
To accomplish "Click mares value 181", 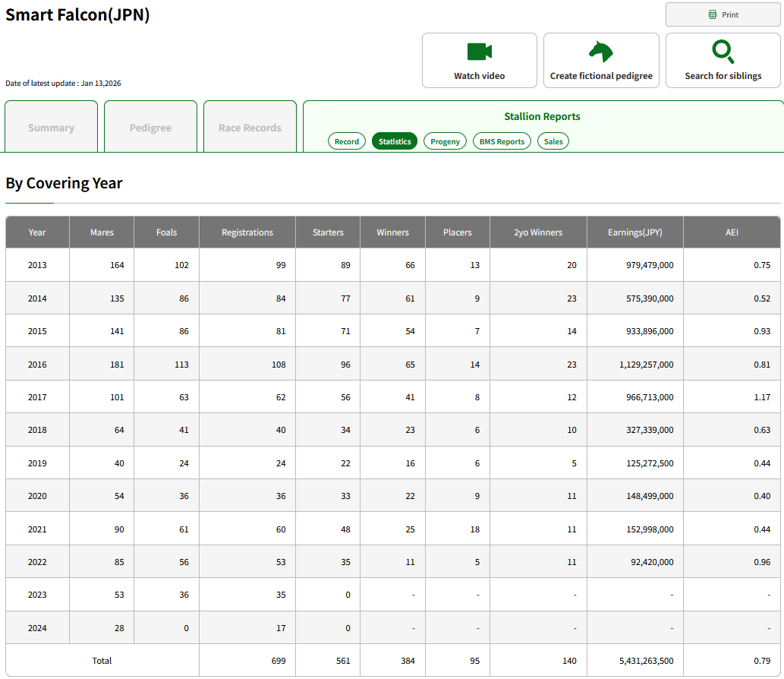I will 117,365.
